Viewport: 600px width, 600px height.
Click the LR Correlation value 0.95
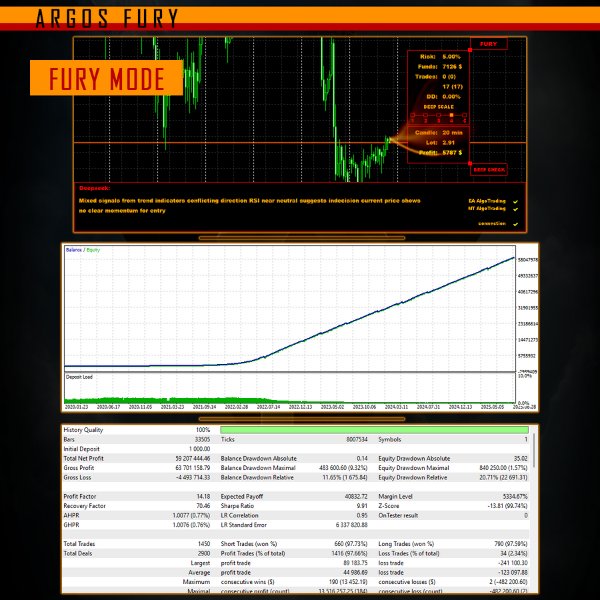point(362,515)
